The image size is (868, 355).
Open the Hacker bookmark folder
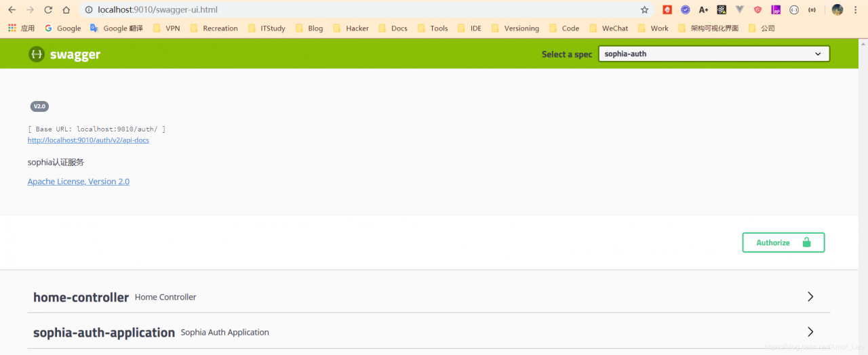tap(351, 28)
